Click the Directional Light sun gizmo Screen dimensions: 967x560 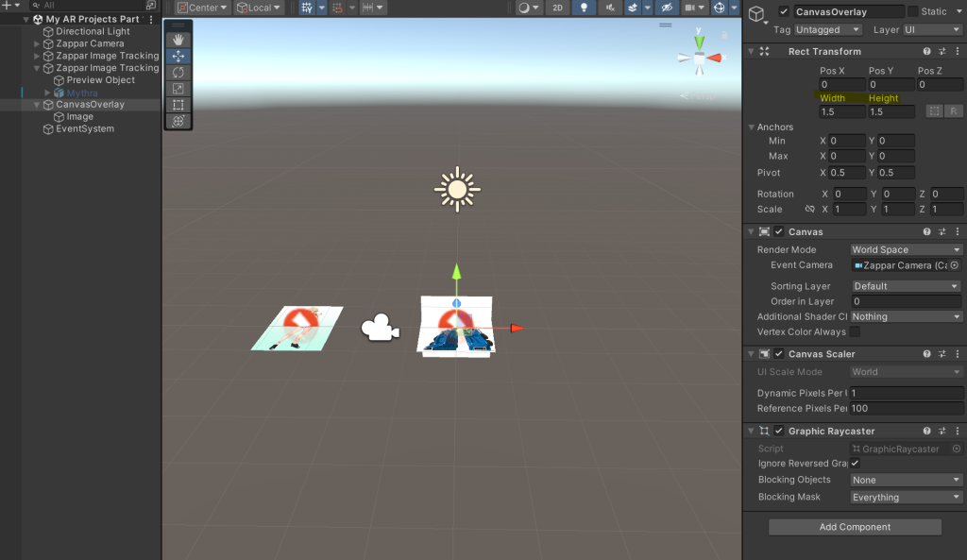click(457, 188)
